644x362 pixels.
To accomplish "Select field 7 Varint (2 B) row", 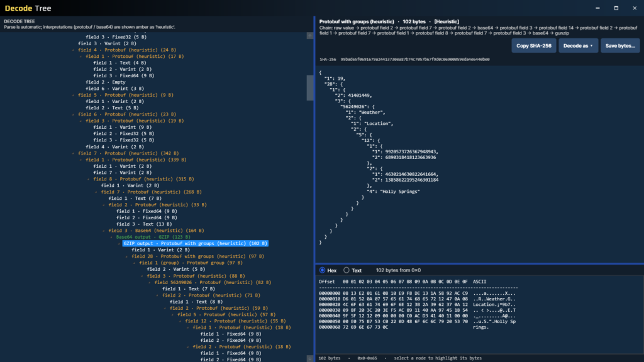I will [x=123, y=173].
